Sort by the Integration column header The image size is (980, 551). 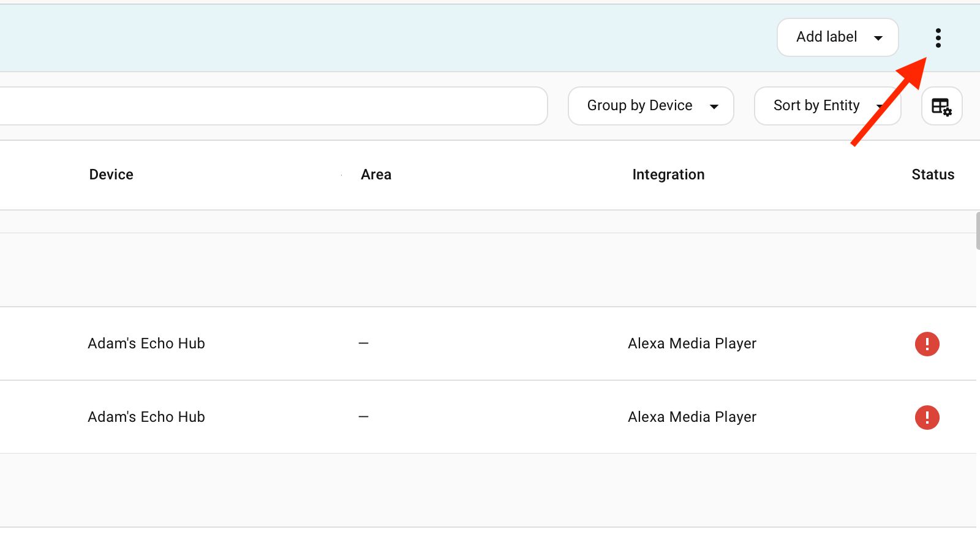(x=668, y=174)
